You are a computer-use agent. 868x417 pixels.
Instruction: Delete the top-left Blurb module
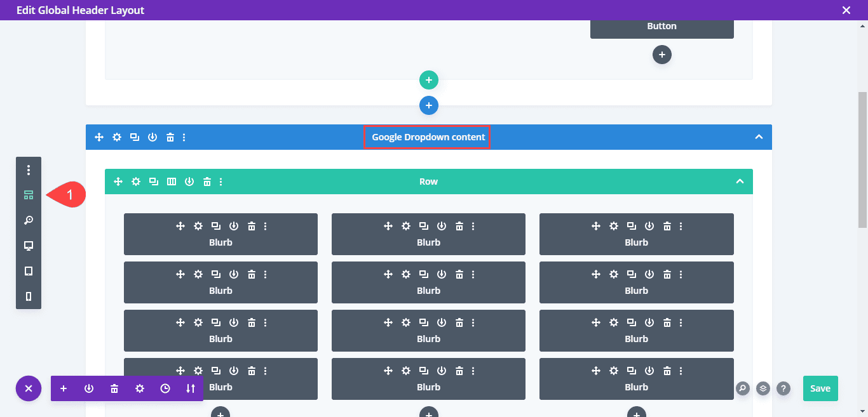tap(252, 226)
